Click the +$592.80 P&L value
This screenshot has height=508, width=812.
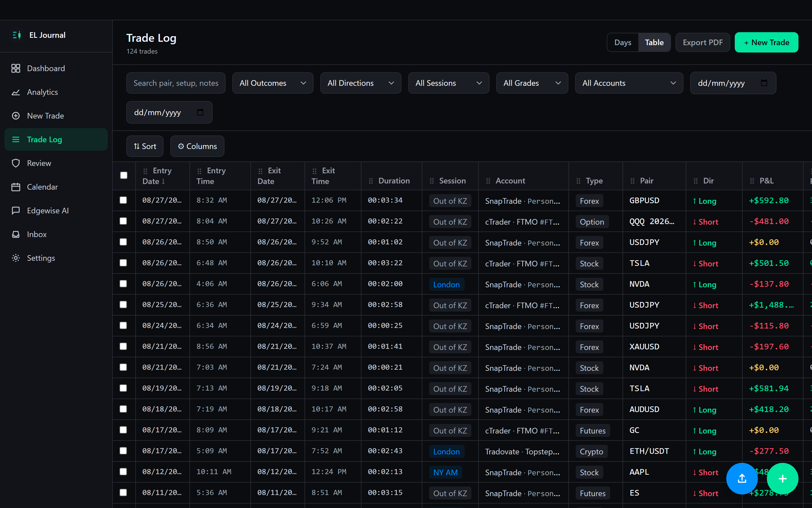769,201
